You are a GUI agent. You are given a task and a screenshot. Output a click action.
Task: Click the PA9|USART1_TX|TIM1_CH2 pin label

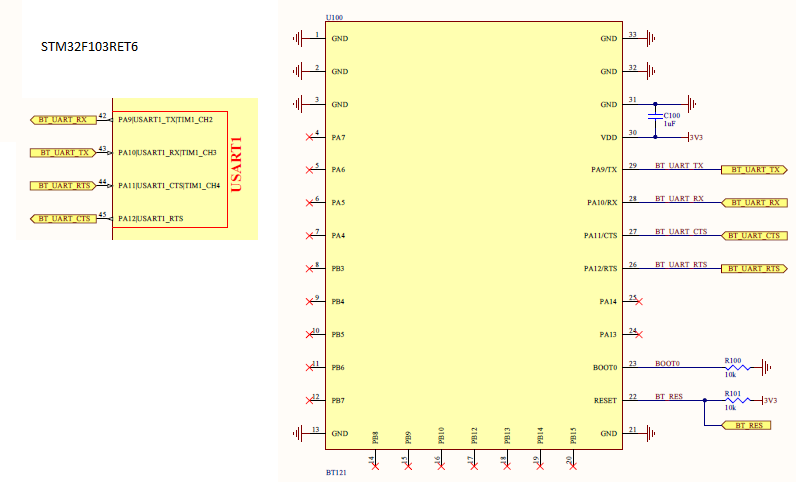[x=165, y=120]
